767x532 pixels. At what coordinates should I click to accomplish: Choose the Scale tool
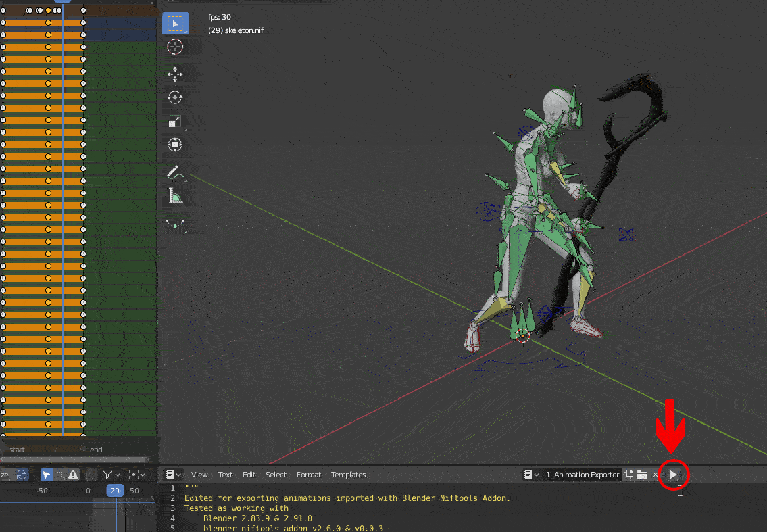(x=175, y=122)
